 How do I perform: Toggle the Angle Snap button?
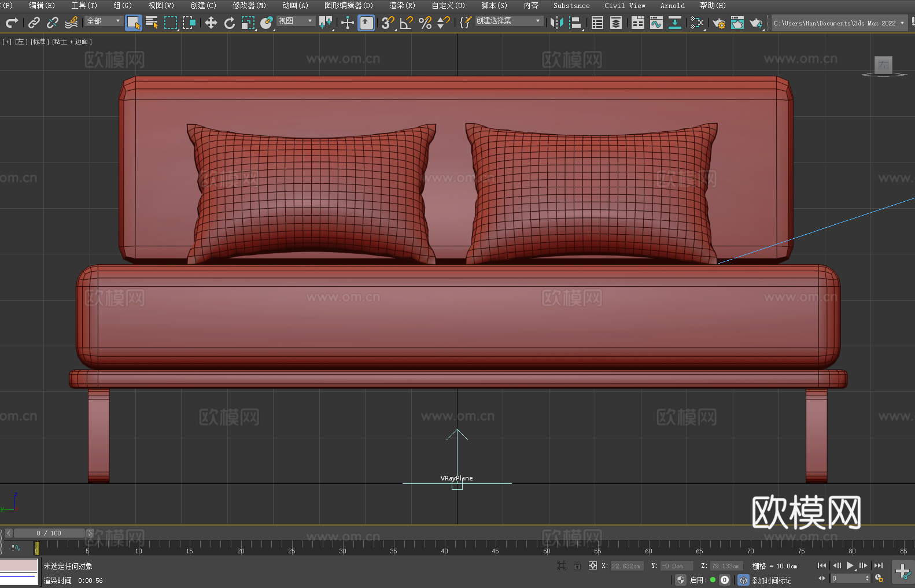coord(406,23)
